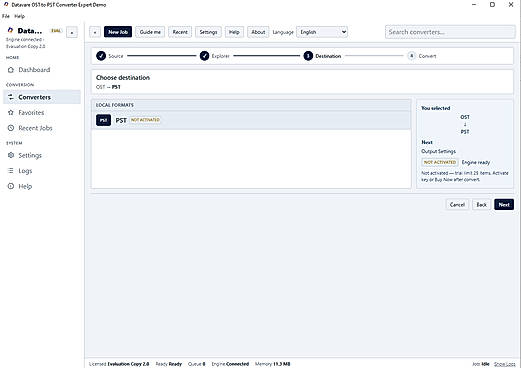Click the Source step checkmark circle
The height and width of the screenshot is (368, 521).
point(101,56)
